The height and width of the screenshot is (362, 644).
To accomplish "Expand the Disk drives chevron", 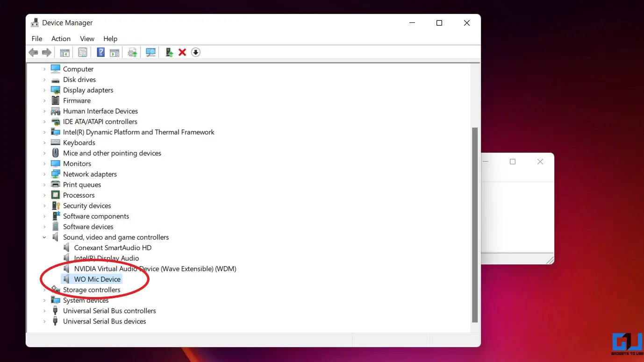I will point(44,79).
